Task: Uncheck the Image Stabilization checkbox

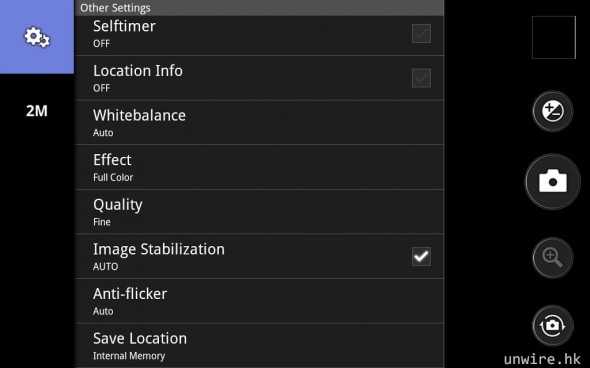Action: point(421,257)
